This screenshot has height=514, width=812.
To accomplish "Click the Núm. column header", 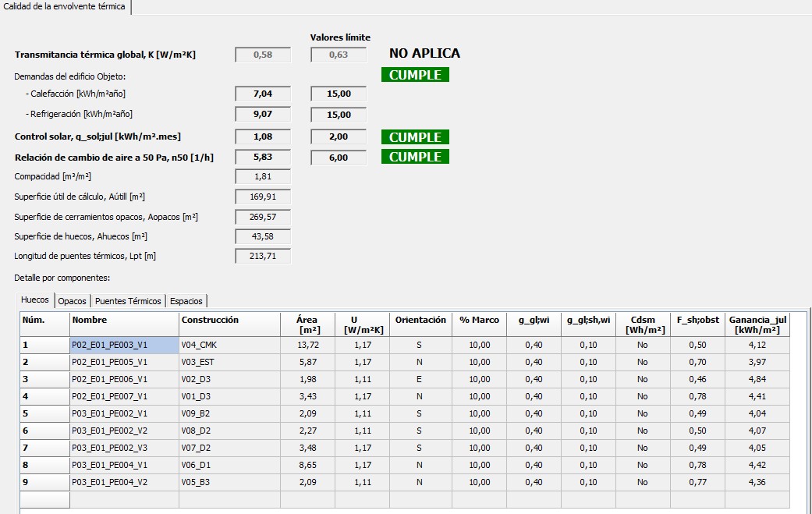I will pos(44,324).
